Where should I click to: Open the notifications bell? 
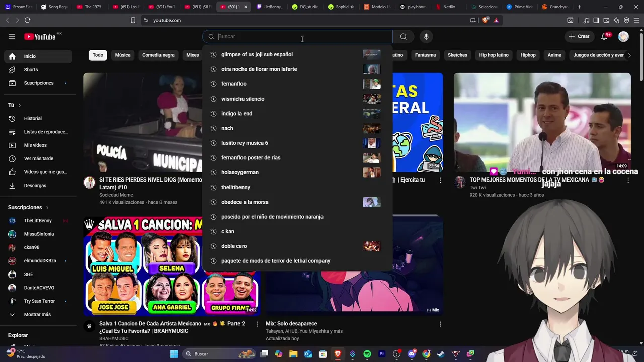[x=604, y=36]
